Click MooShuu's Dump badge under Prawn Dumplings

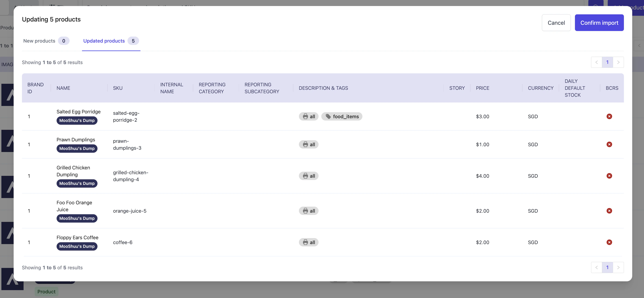click(77, 149)
